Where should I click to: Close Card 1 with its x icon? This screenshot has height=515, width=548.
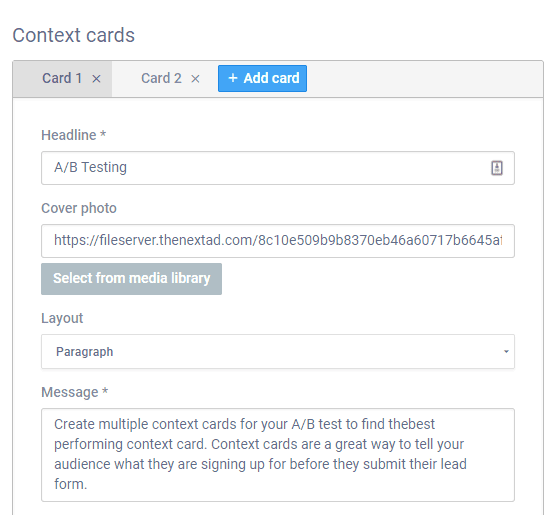click(96, 79)
